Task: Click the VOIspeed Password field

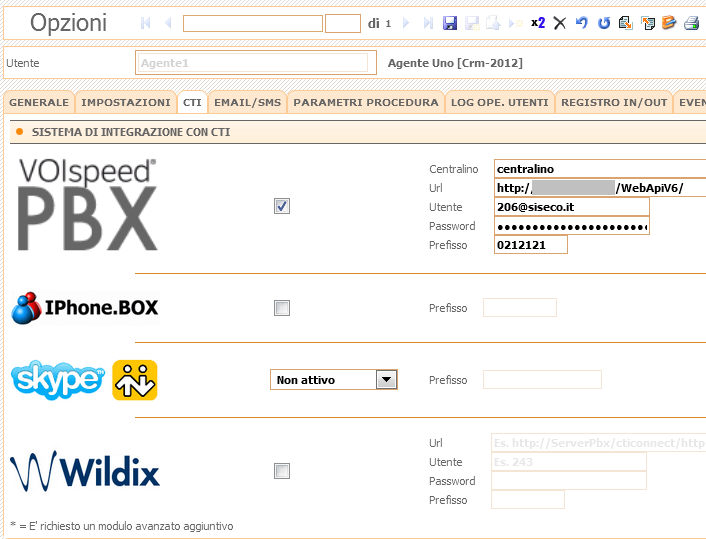Action: click(572, 226)
